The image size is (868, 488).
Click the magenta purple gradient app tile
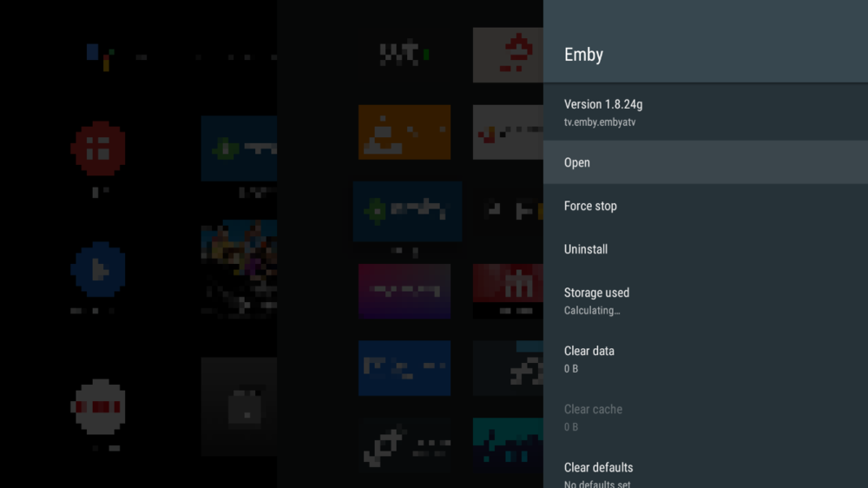[404, 291]
